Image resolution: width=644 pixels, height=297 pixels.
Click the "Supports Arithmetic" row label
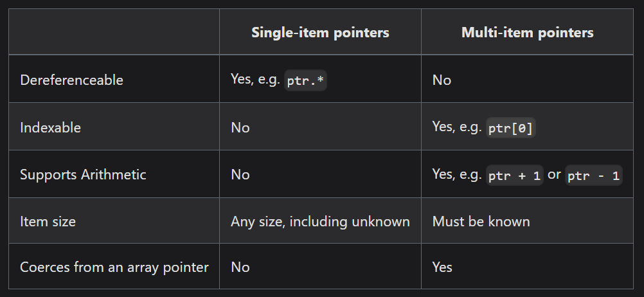(83, 174)
